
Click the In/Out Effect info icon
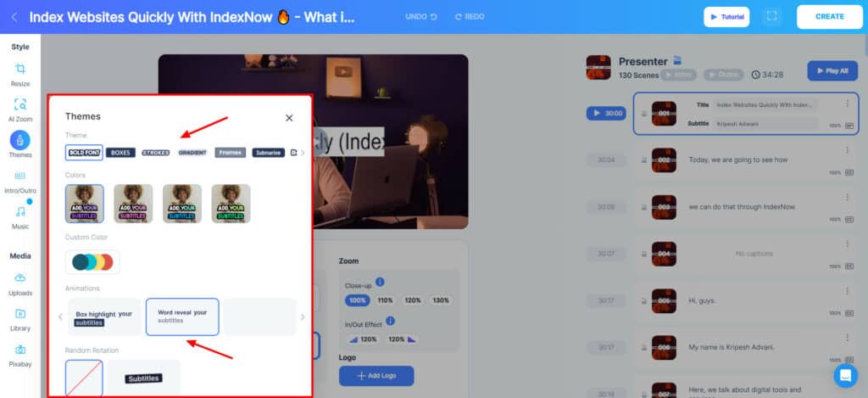[390, 321]
